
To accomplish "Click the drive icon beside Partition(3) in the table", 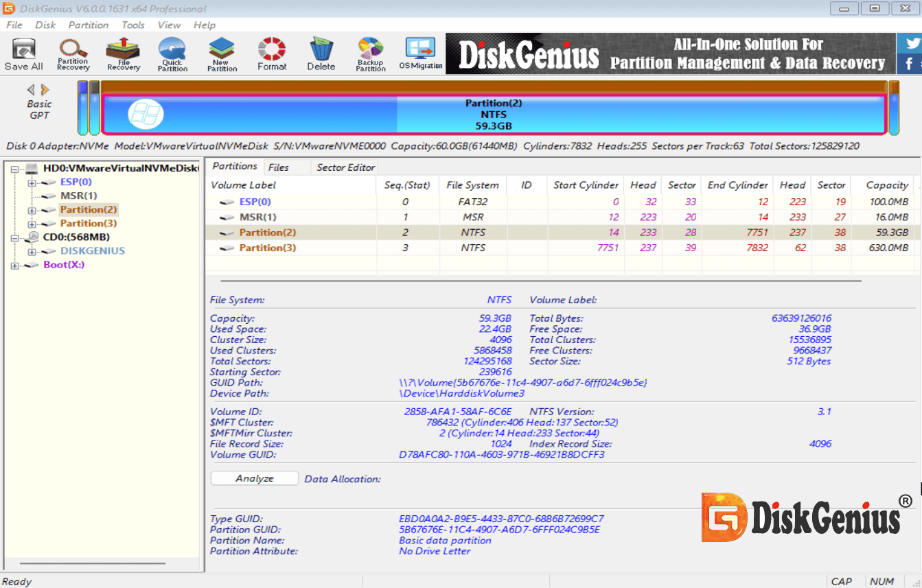I will tap(227, 248).
